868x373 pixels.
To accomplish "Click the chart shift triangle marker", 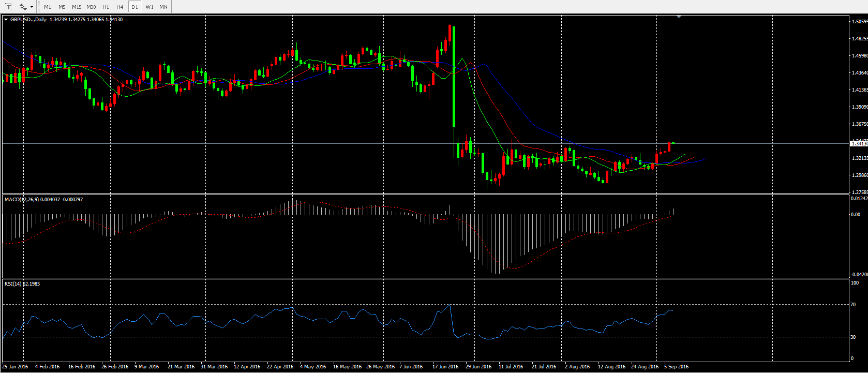I will pyautogui.click(x=679, y=17).
